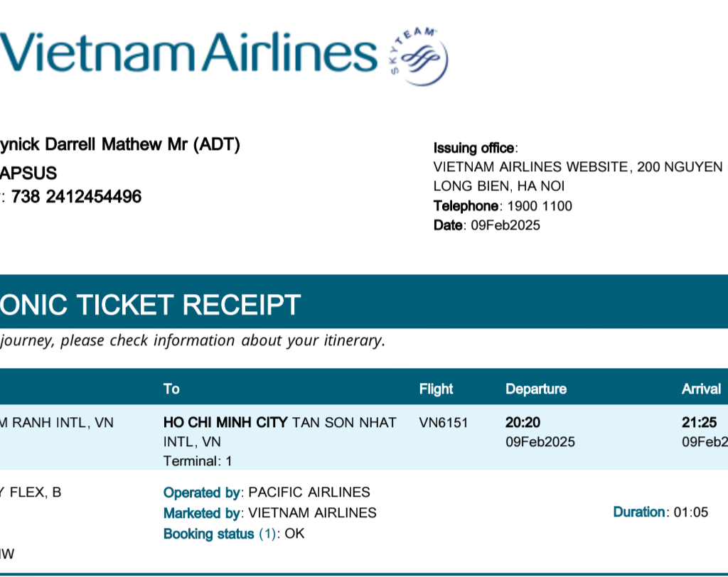Click the italic itinerary check notice
Screen dimensions: 728x577
[192, 340]
